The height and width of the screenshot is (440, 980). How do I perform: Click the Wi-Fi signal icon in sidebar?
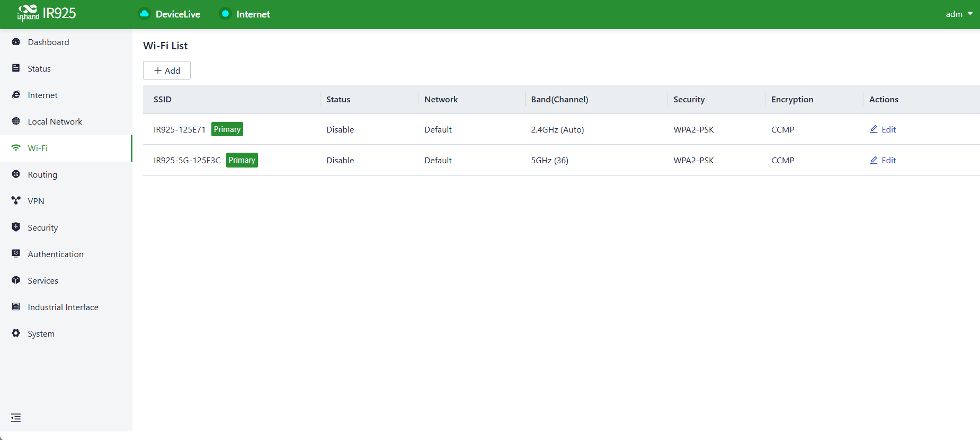(x=16, y=148)
